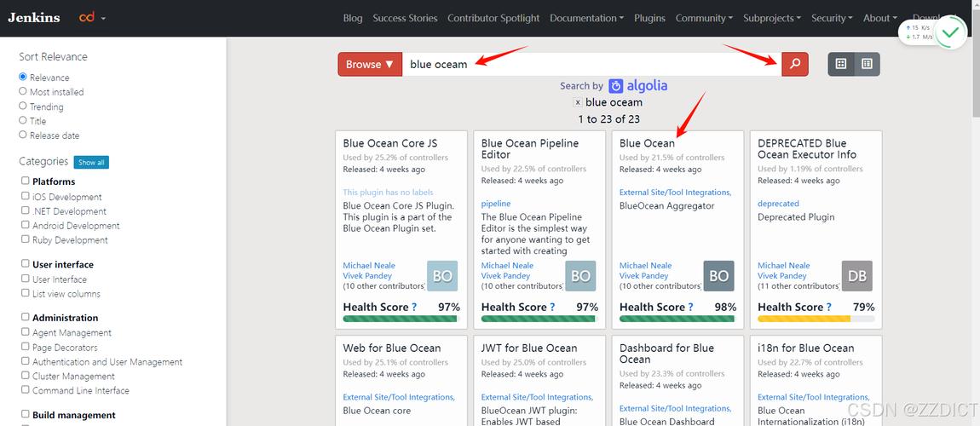The image size is (980, 426).
Task: Check the Command Line Interface checkbox
Action: pyautogui.click(x=25, y=389)
